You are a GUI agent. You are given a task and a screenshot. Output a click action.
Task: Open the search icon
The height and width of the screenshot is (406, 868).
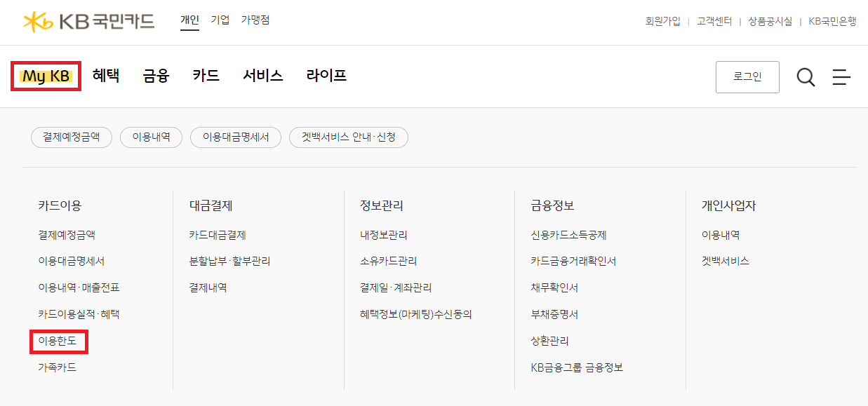[806, 77]
